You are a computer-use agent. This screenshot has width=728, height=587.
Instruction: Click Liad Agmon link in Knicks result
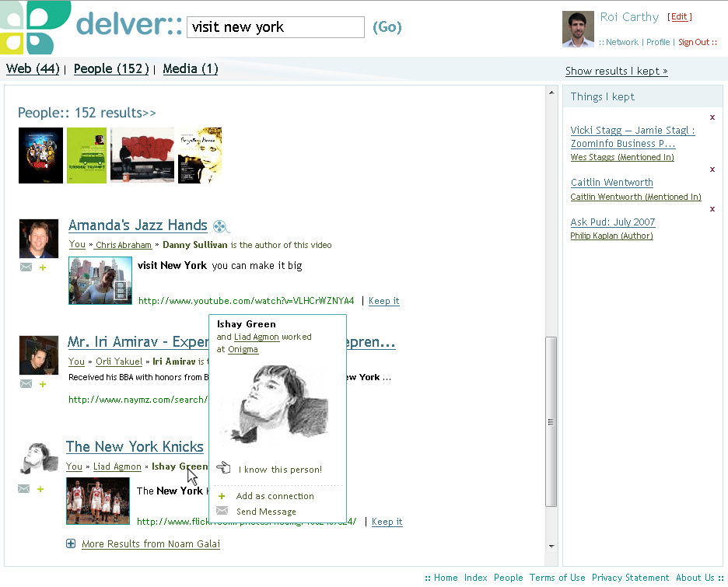pos(117,466)
